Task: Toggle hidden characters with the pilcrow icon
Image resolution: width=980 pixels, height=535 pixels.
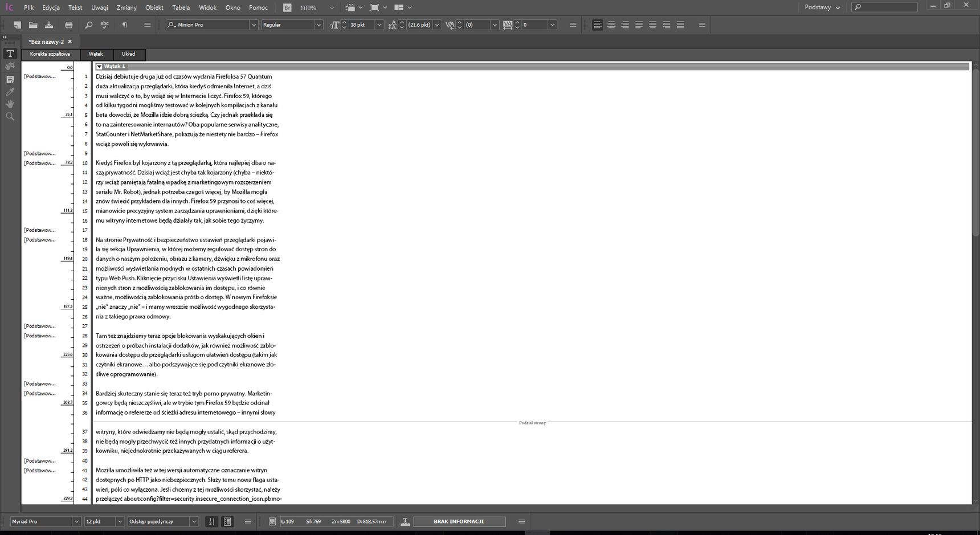Action: point(124,25)
